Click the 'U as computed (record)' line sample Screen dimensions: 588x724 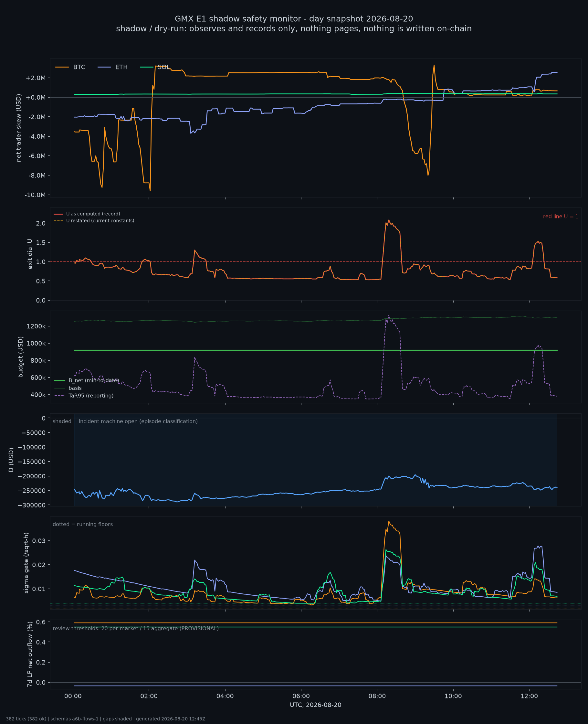pyautogui.click(x=58, y=214)
